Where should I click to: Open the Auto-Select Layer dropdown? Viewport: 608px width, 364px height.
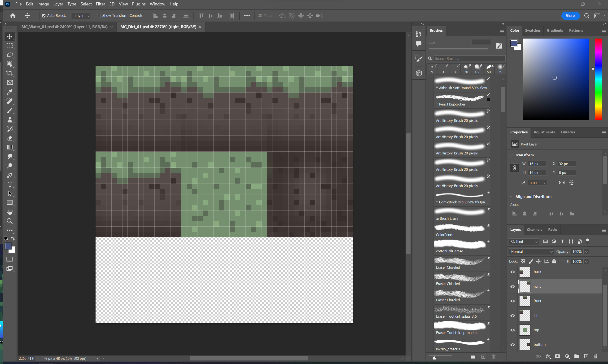[x=82, y=16]
